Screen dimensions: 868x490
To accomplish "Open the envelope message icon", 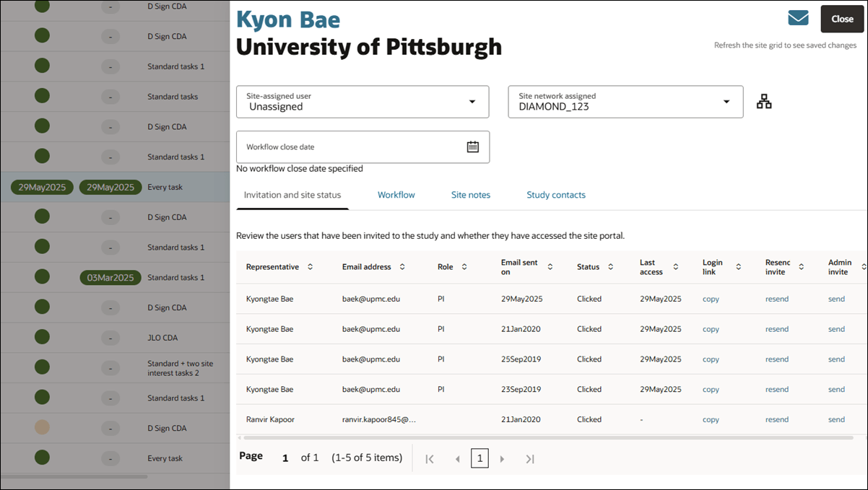I will [x=798, y=18].
